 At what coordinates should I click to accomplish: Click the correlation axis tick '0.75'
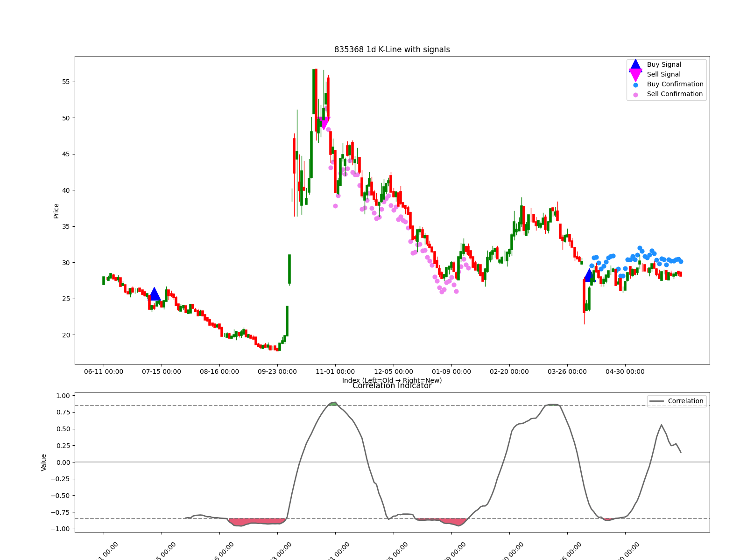click(63, 412)
